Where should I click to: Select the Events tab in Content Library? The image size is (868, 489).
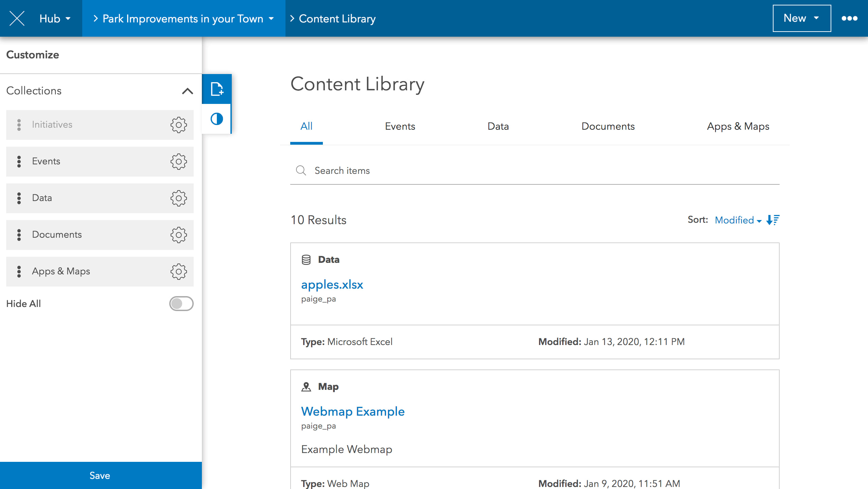[401, 126]
